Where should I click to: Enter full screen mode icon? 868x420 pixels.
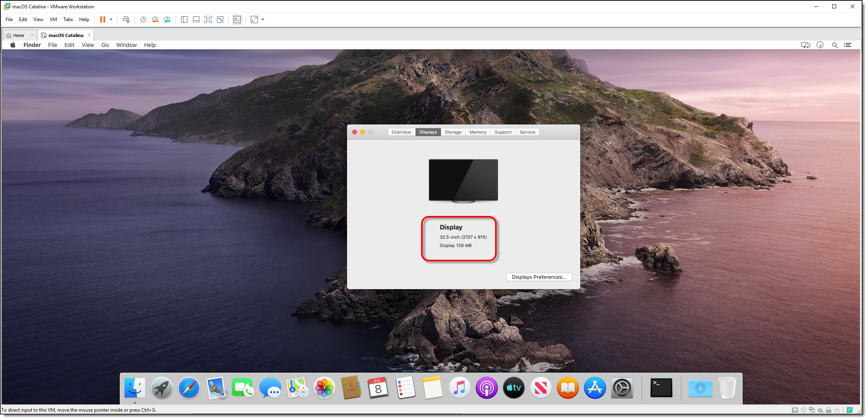coord(208,19)
